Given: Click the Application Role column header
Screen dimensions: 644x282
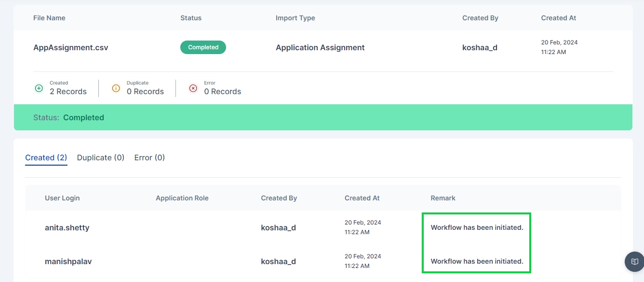Looking at the screenshot, I should 182,198.
